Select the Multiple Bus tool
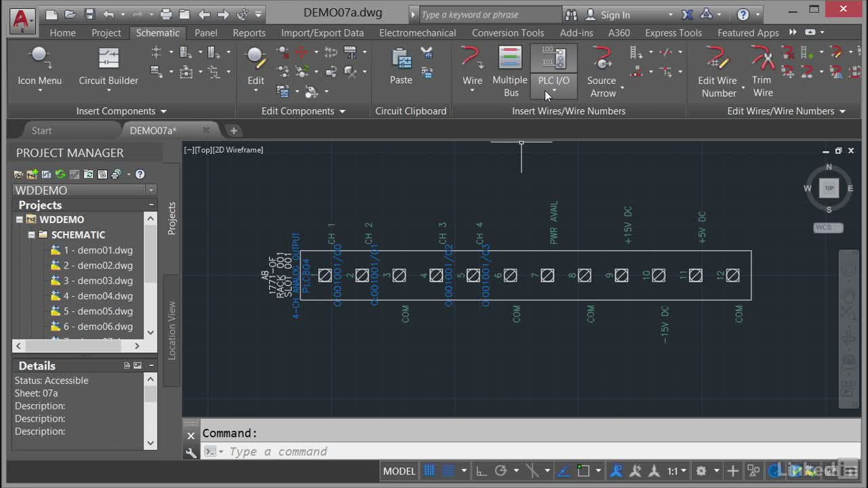The image size is (868, 488). tap(510, 71)
